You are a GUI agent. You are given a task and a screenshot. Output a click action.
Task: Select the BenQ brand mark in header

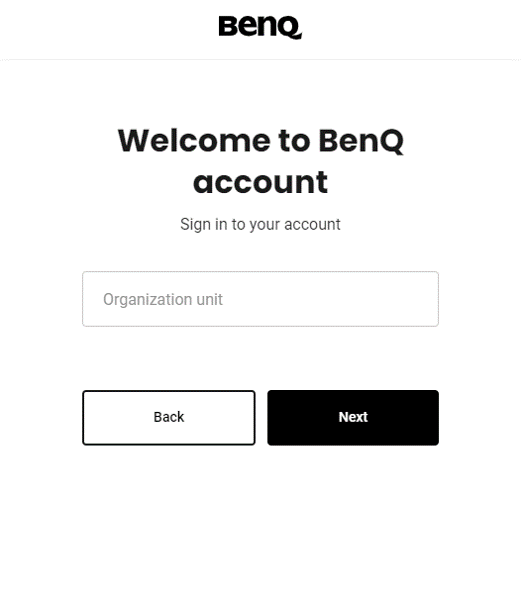(260, 27)
